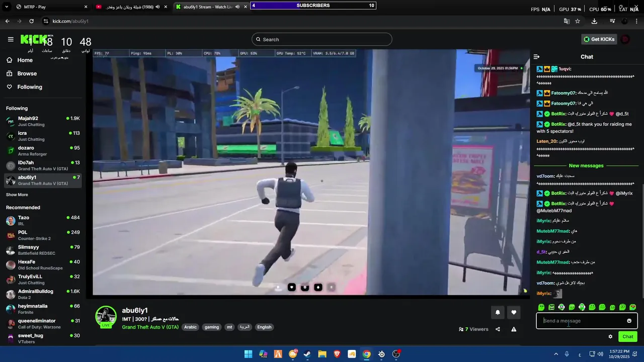Select the Arabic stream tag
The width and height of the screenshot is (644, 362).
(190, 327)
